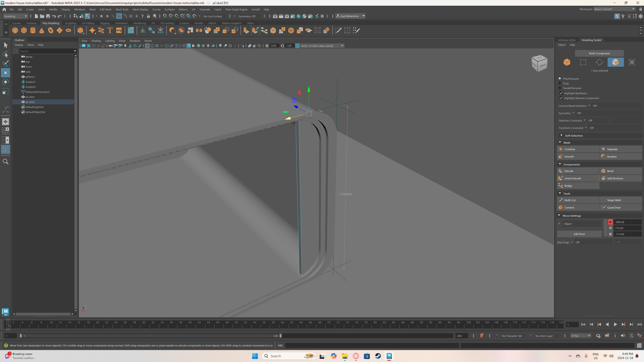Create a polygon cylinder from shelf
644x362 pixels.
33,31
